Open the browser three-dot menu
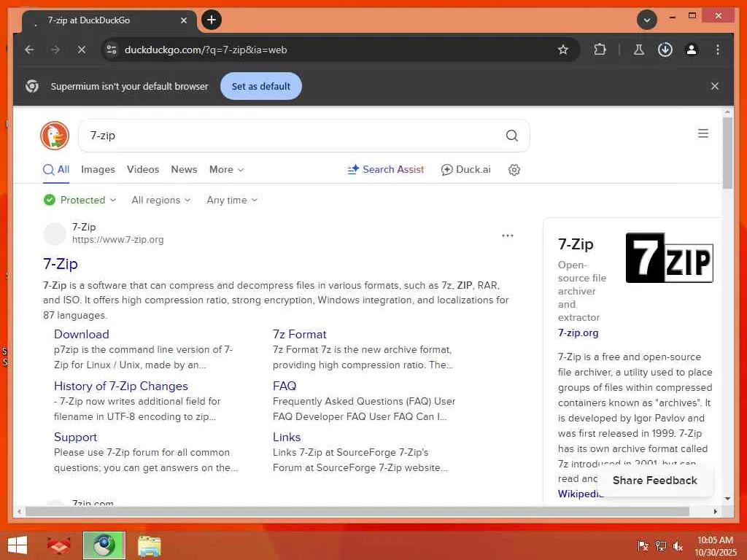Image resolution: width=747 pixels, height=560 pixels. pyautogui.click(x=718, y=50)
